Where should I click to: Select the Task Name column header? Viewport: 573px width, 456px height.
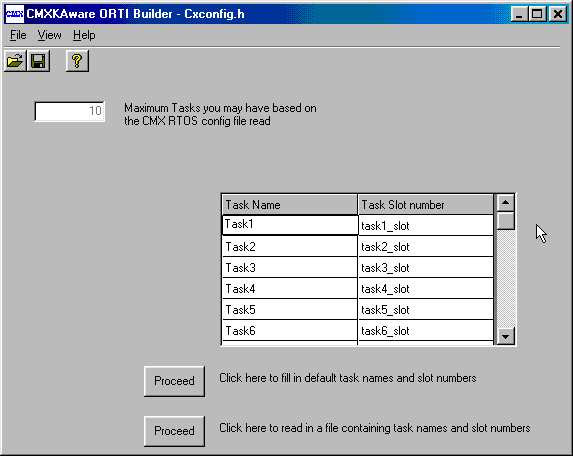(290, 205)
